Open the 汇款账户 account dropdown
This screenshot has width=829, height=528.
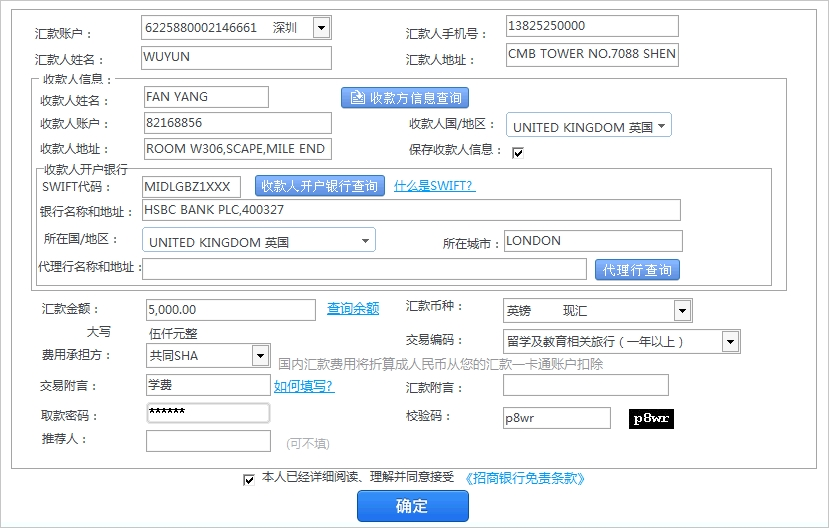pos(321,28)
